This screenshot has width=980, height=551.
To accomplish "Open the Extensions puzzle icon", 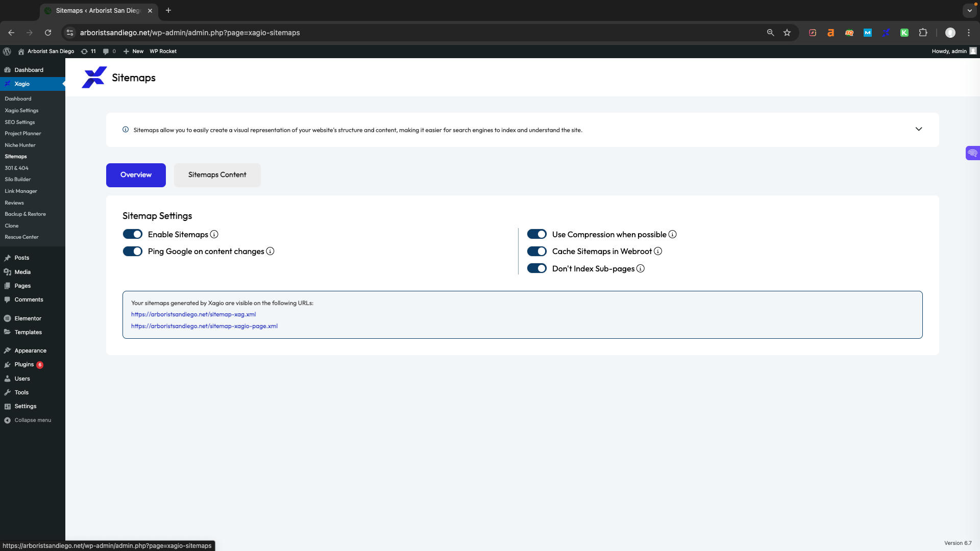I will tap(923, 33).
